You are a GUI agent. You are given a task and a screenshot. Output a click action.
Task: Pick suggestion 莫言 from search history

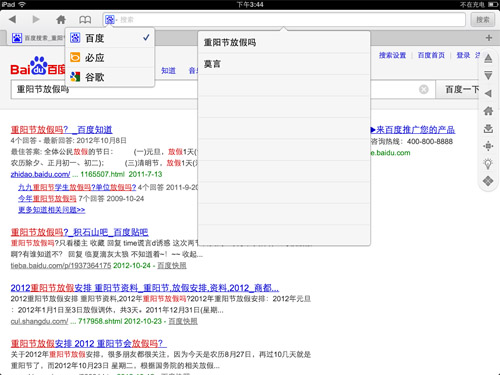(x=284, y=64)
